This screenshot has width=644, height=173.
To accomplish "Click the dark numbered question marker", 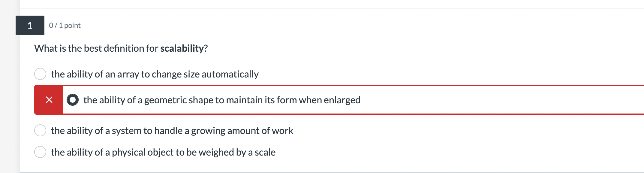I will 29,26.
